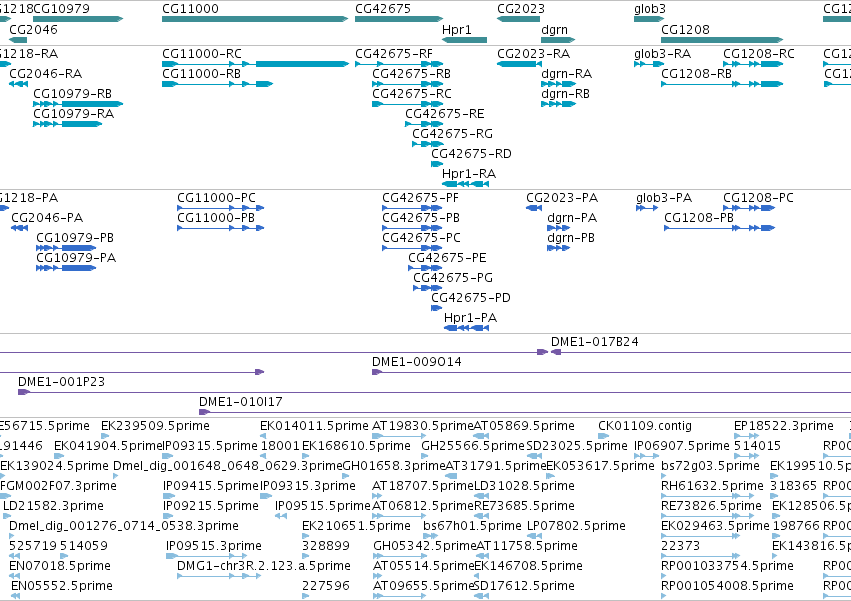The width and height of the screenshot is (851, 601).
Task: Click protein label CG42675-PF
Action: [x=421, y=198]
